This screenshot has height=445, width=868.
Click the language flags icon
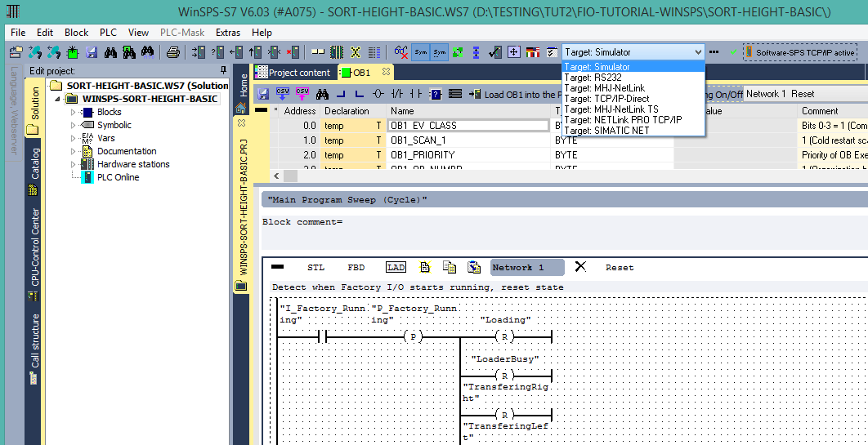[x=533, y=52]
